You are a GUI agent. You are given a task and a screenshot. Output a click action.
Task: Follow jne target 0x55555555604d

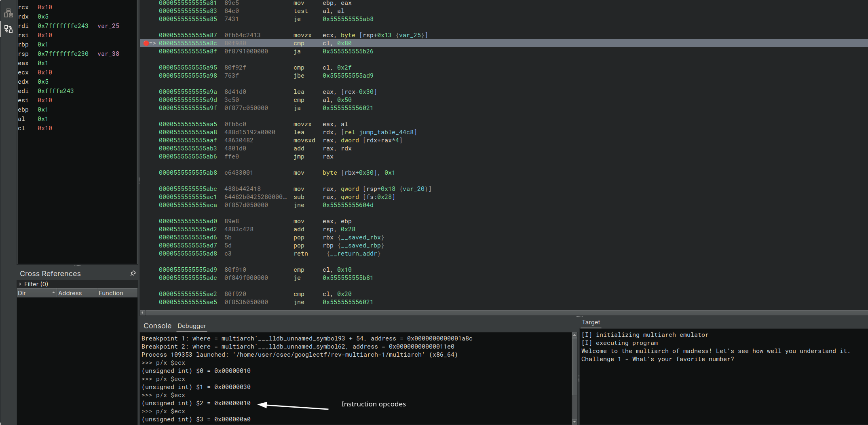tap(348, 205)
